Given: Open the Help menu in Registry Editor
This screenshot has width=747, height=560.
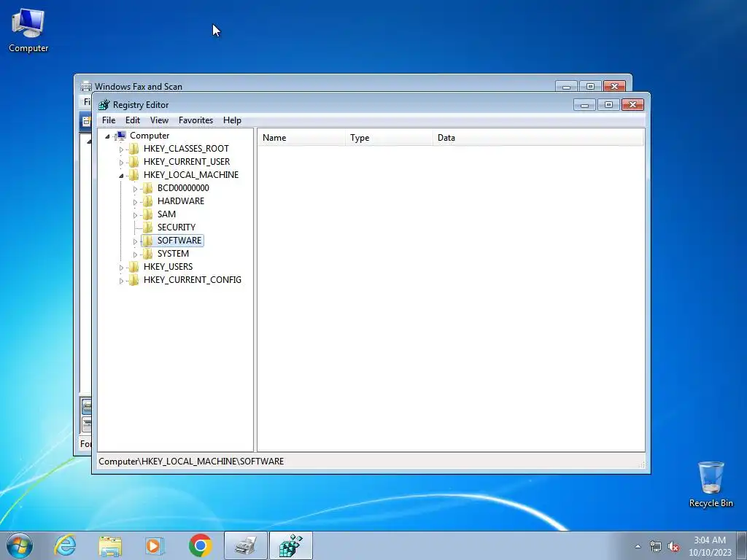Looking at the screenshot, I should (x=232, y=120).
